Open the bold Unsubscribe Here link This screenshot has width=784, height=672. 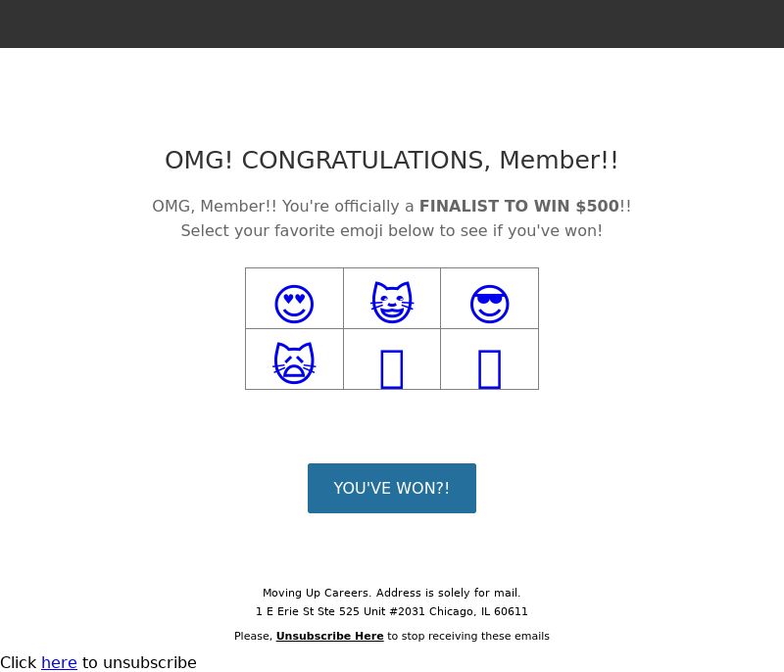pyautogui.click(x=330, y=636)
